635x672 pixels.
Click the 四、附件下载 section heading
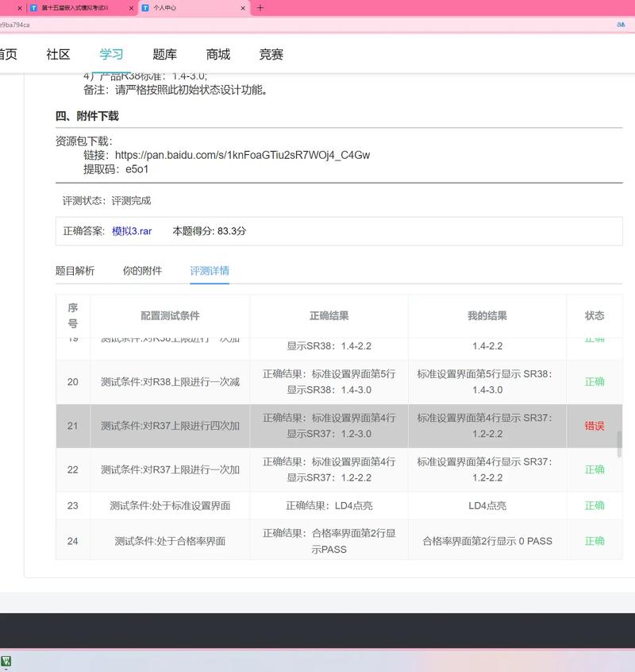tap(87, 116)
